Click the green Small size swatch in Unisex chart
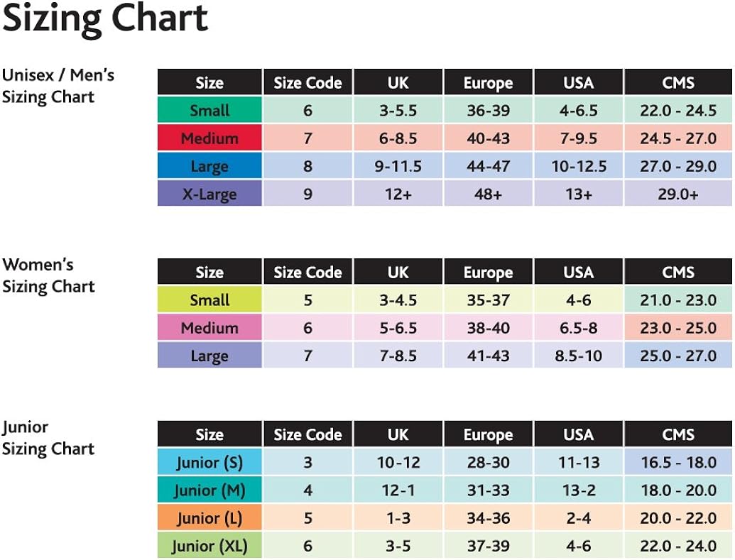 [209, 111]
